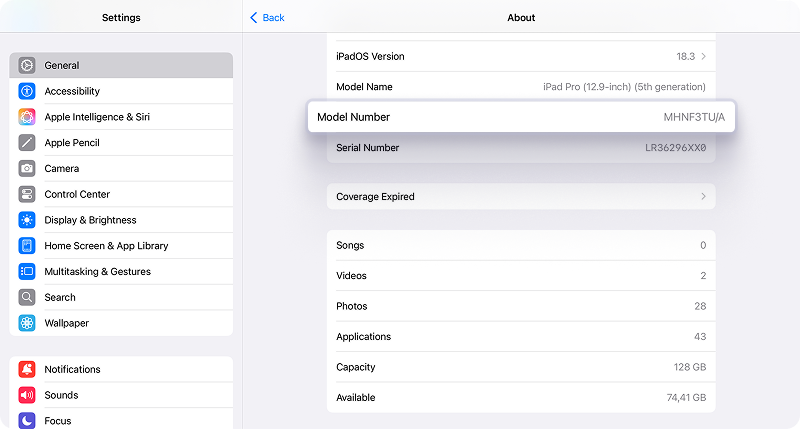This screenshot has width=800, height=429.
Task: Open Focus settings in sidebar
Action: tap(58, 420)
